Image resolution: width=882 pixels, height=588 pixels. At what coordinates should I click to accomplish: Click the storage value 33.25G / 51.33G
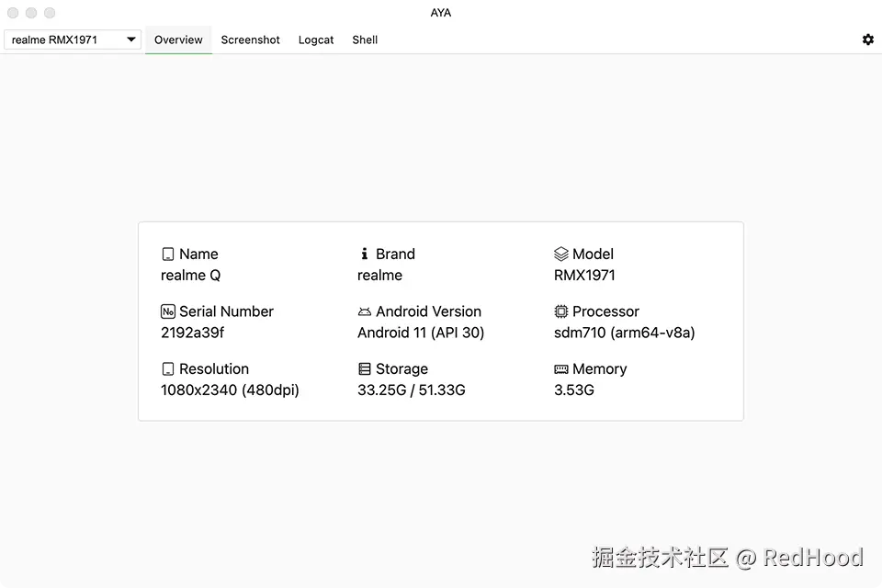coord(412,390)
